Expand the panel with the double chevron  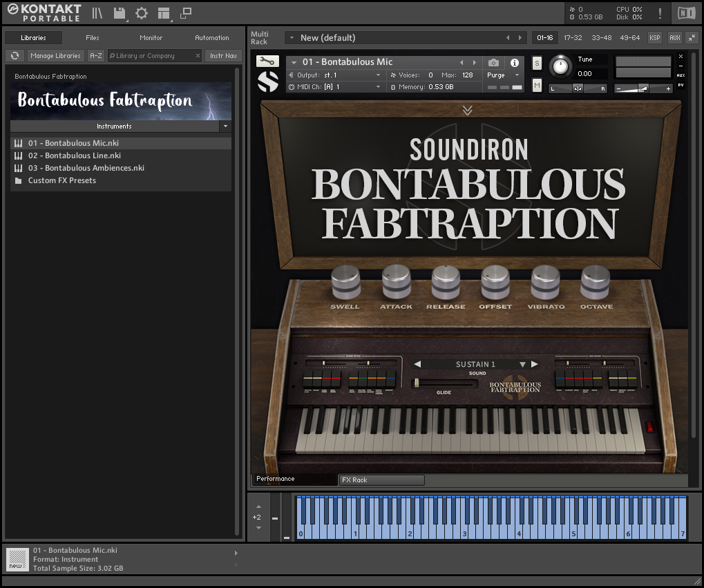pos(468,110)
